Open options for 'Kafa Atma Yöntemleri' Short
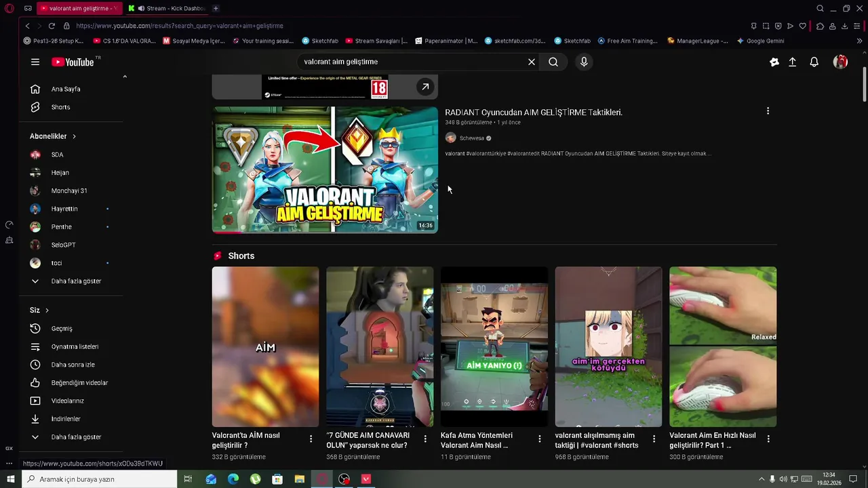 coord(540,439)
